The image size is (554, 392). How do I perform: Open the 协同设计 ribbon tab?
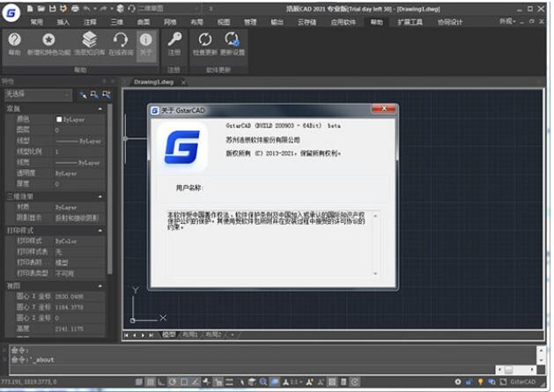pyautogui.click(x=450, y=22)
